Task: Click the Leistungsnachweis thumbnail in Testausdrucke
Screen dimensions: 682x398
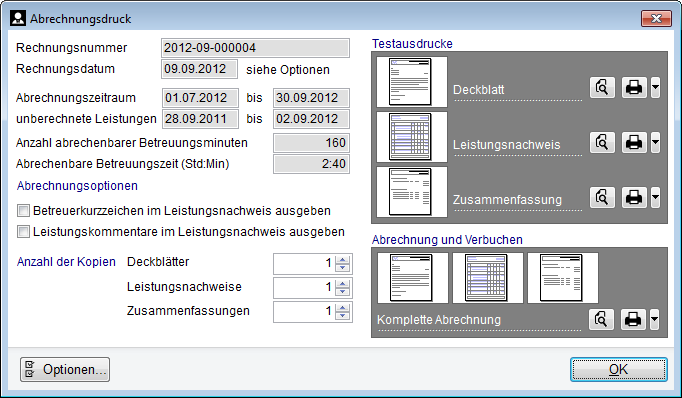Action: (x=411, y=137)
